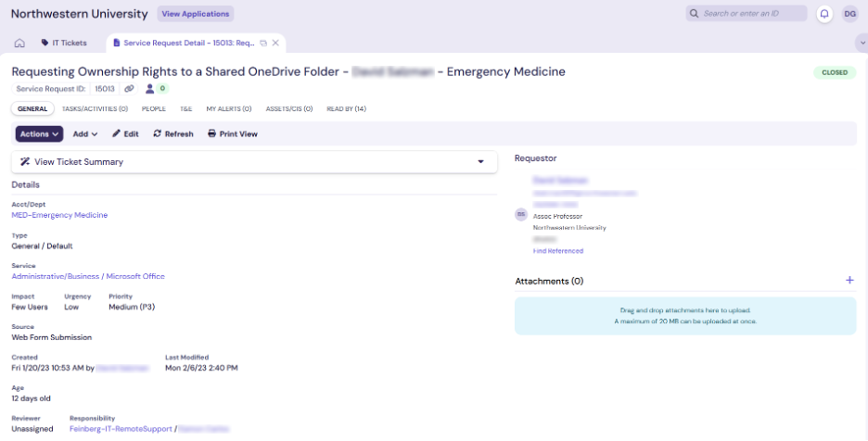Click the followers person icon
868x441 pixels.
[x=149, y=89]
